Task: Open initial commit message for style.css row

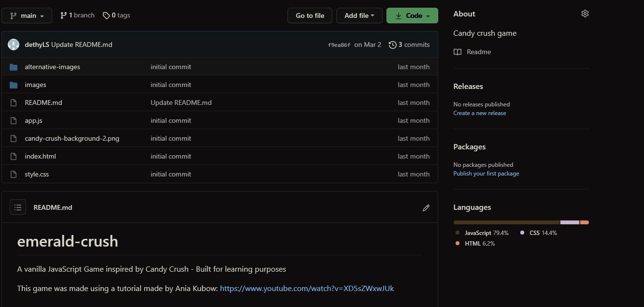Action: click(x=171, y=174)
